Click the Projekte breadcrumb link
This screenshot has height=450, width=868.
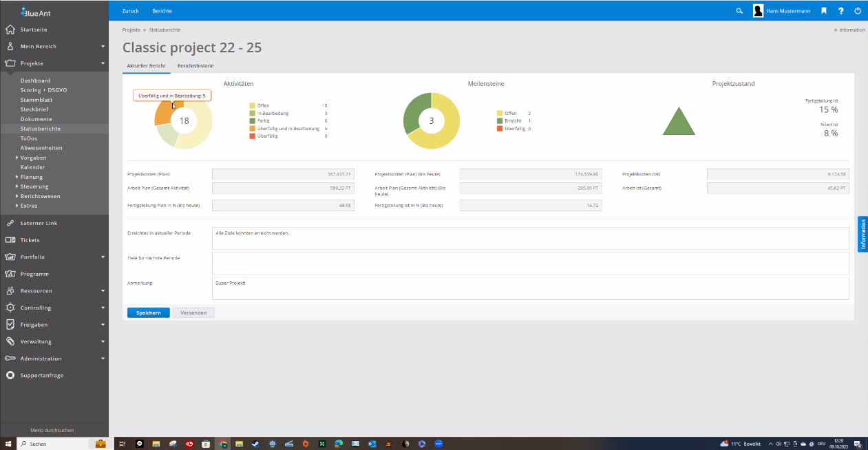[x=131, y=30]
